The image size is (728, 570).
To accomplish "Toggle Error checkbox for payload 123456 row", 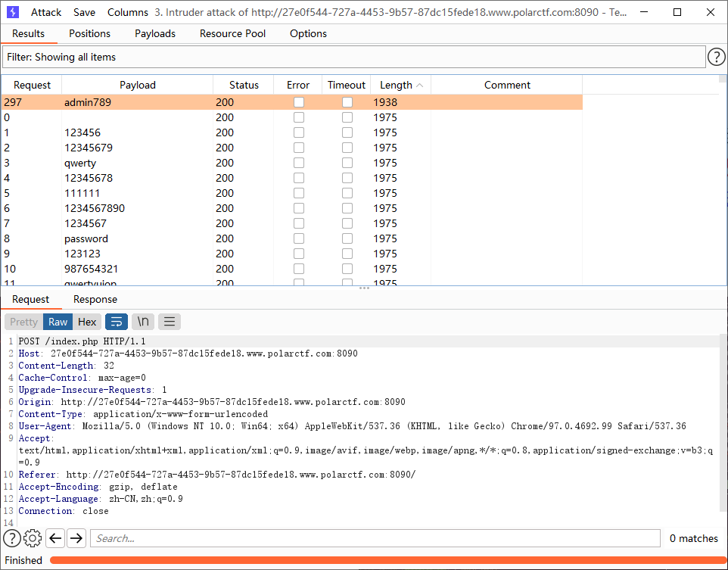I will 299,132.
